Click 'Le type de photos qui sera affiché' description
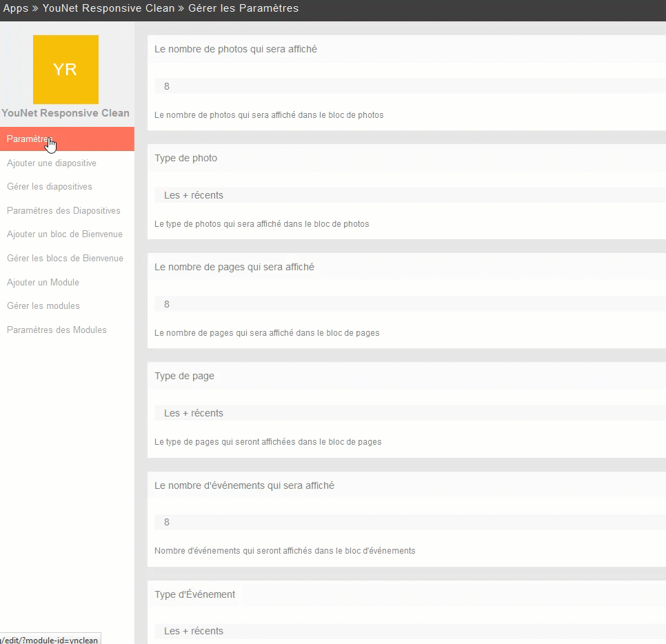The image size is (666, 644). tap(262, 224)
